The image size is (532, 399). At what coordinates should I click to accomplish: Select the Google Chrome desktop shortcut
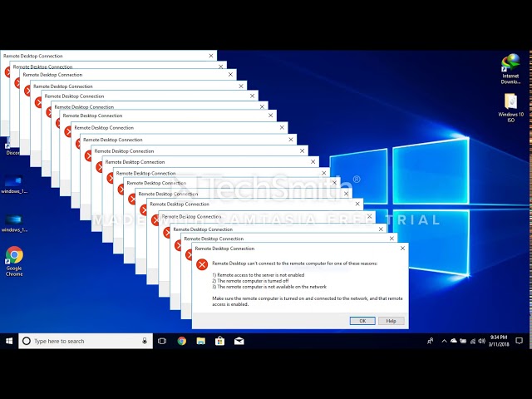point(14,261)
